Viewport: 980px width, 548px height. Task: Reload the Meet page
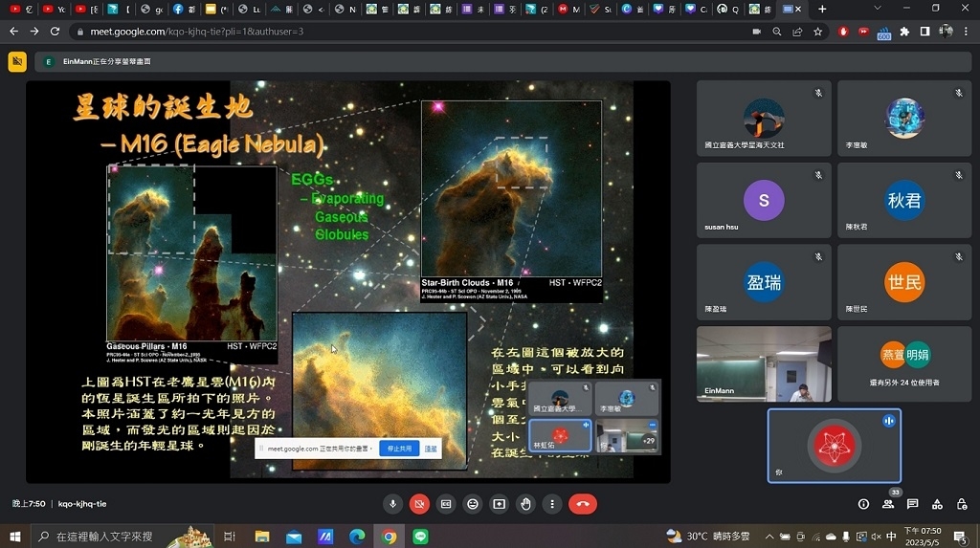coord(55,32)
